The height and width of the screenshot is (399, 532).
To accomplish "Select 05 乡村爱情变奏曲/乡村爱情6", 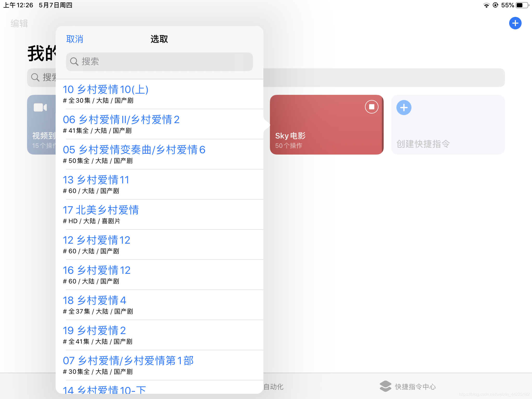I will click(159, 154).
